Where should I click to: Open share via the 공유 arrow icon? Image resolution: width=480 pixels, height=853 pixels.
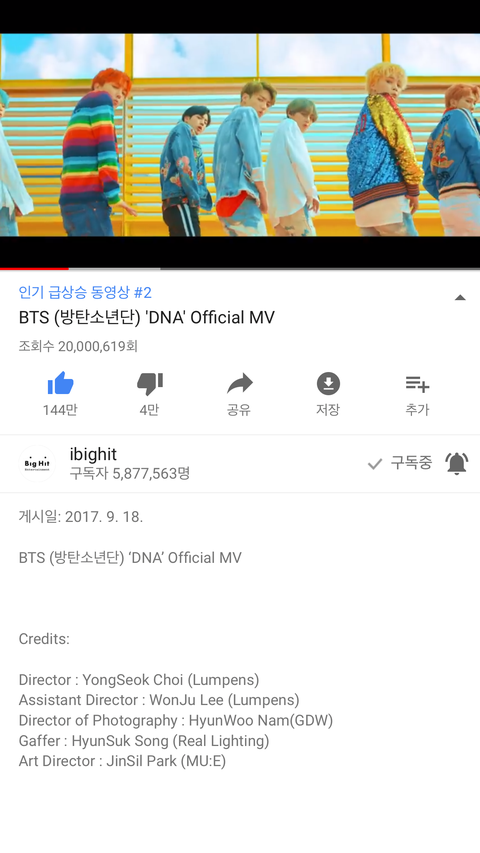pos(239,384)
